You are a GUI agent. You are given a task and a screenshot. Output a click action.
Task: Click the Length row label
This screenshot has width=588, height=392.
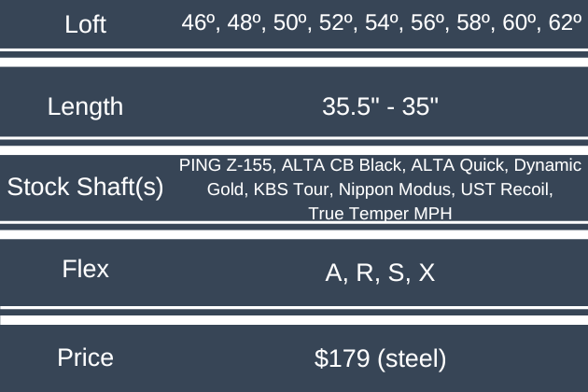(x=86, y=106)
